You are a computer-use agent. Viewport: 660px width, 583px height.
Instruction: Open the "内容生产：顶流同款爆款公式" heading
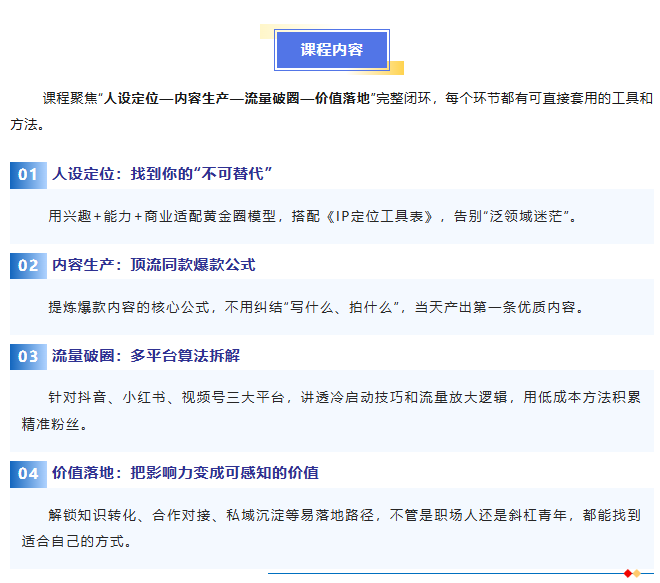(x=153, y=265)
